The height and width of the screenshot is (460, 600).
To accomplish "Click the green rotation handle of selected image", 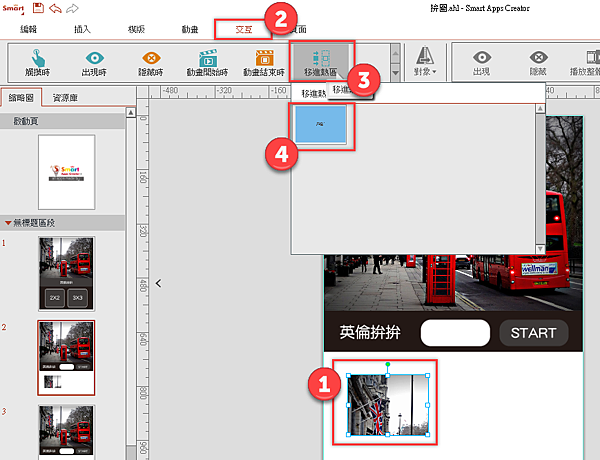I will point(388,364).
